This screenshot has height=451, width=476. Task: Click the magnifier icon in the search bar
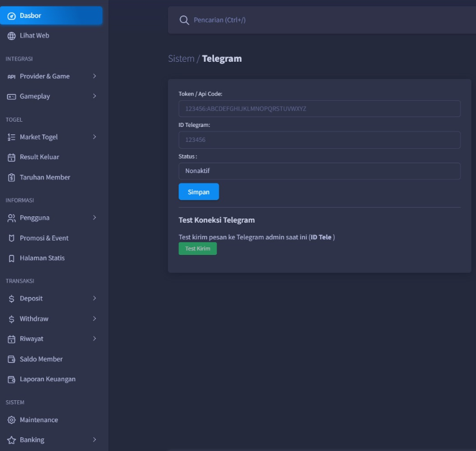(x=184, y=21)
